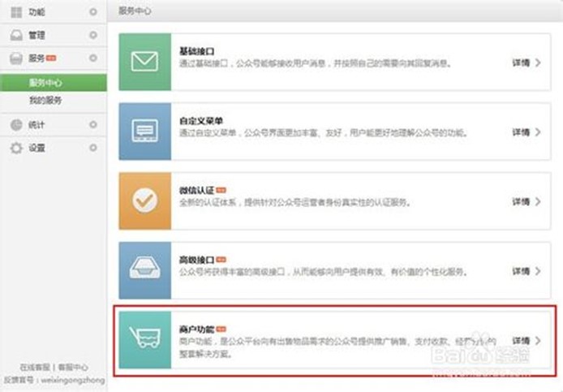Click chevron arrow on 自定义菜单 row
The image size is (563, 392).
[x=538, y=132]
